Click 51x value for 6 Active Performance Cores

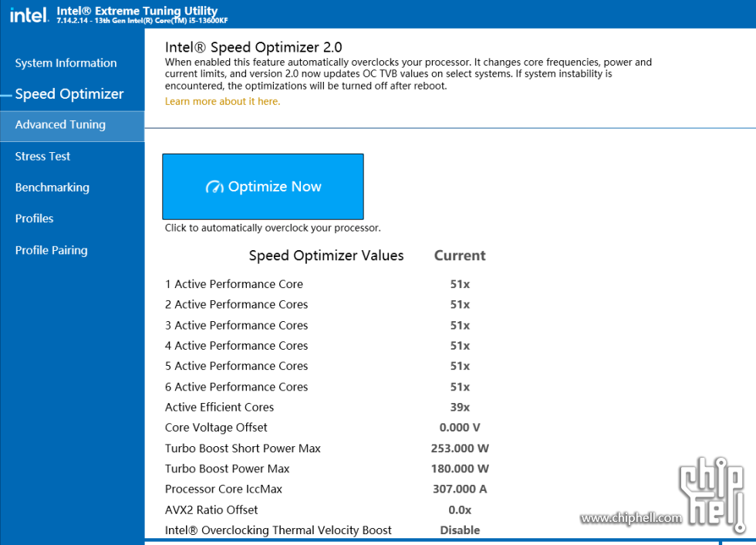460,387
